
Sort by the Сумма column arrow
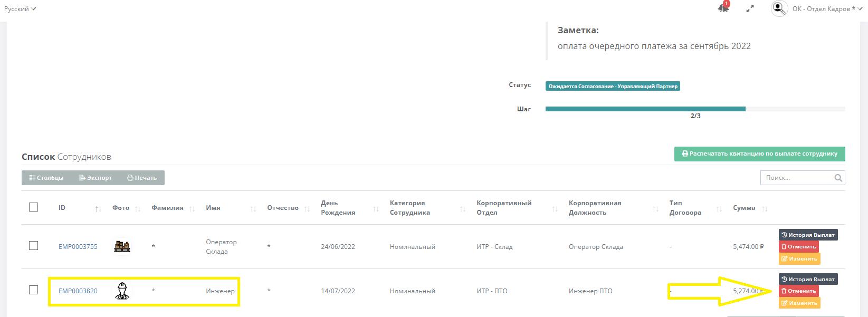point(765,209)
